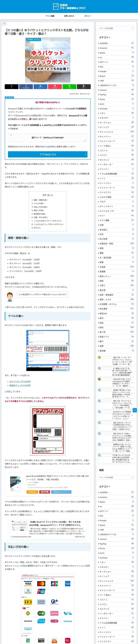Open top sidebar 格安SIM category
The image size is (138, 644).
tap(116, 314)
